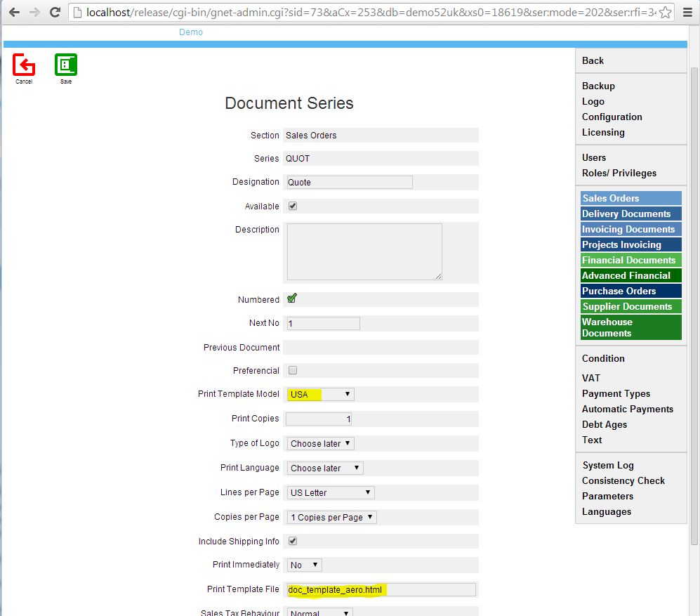Screen dimensions: 700x616
Task: Click the Back link in sidebar
Action: tap(593, 60)
